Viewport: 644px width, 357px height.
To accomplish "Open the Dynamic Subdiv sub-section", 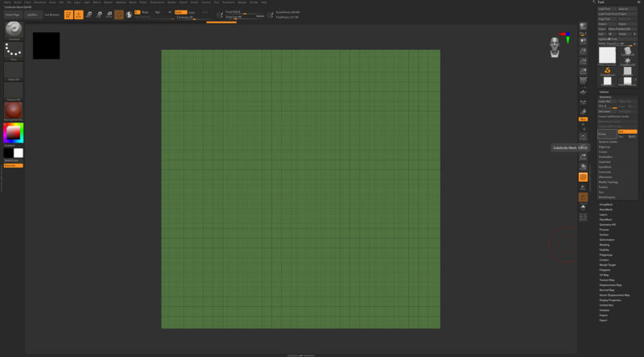I will tap(609, 142).
